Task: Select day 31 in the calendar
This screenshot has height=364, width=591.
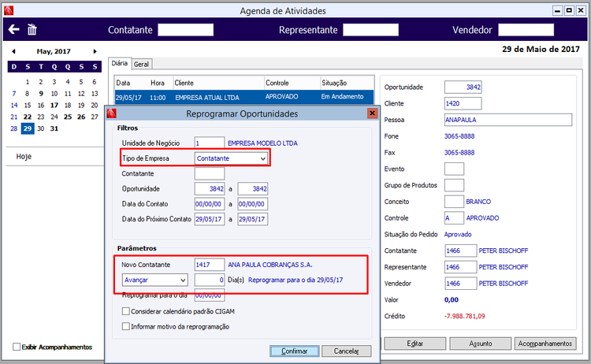Action: [x=54, y=128]
